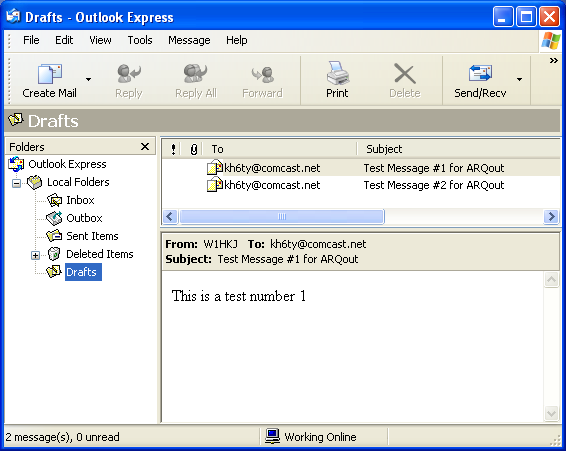Open the Tools menu
The width and height of the screenshot is (566, 451).
tap(140, 40)
